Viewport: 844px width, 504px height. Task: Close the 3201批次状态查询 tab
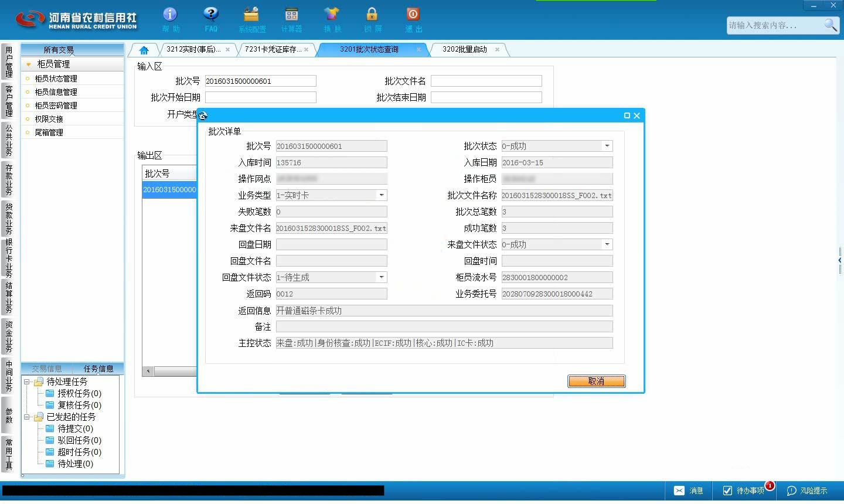click(x=418, y=50)
